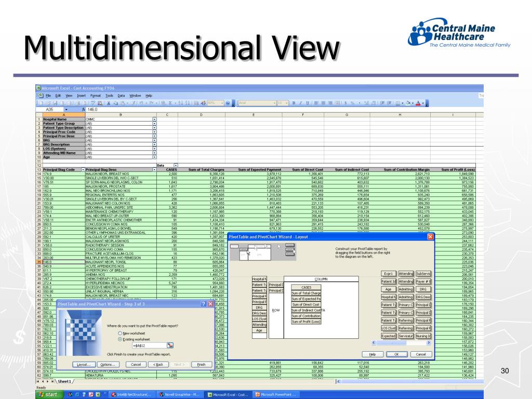
Task: Select the Sheet1 worksheet tab
Action: click(64, 381)
